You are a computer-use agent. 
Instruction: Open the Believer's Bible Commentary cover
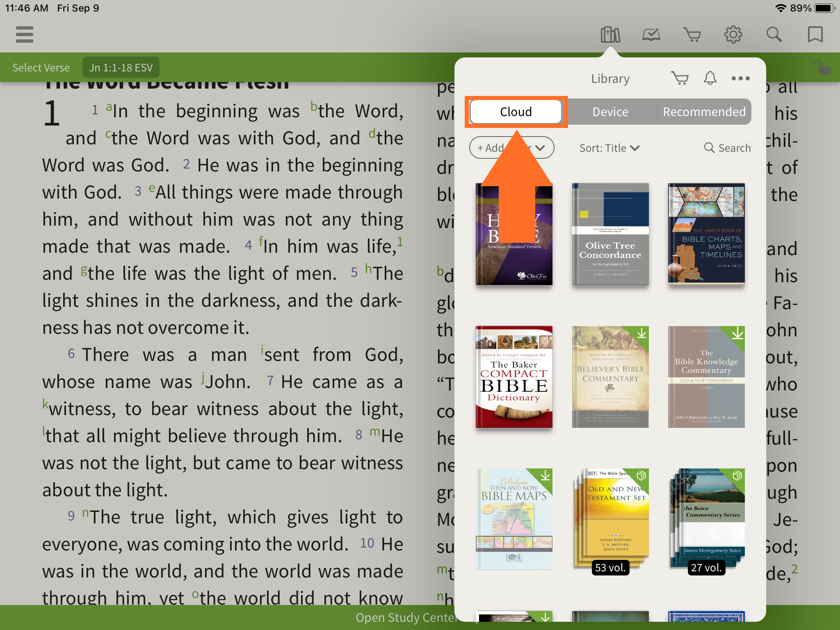pyautogui.click(x=610, y=377)
